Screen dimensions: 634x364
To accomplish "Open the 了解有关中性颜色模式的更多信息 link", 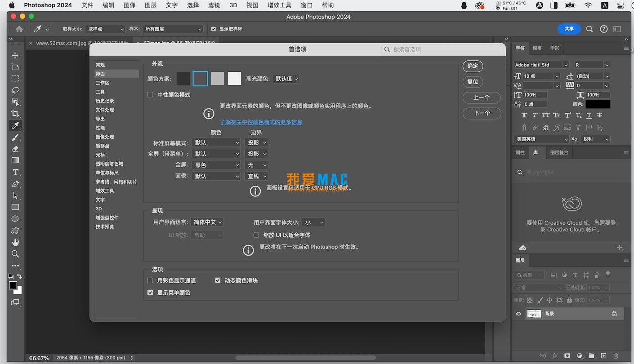I will pos(261,122).
